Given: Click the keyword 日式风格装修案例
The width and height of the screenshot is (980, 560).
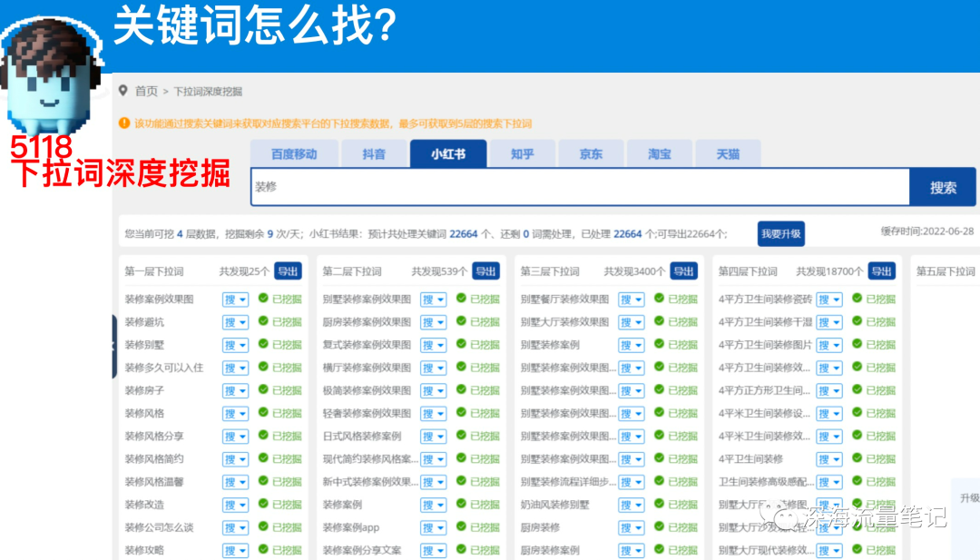Looking at the screenshot, I should [362, 437].
